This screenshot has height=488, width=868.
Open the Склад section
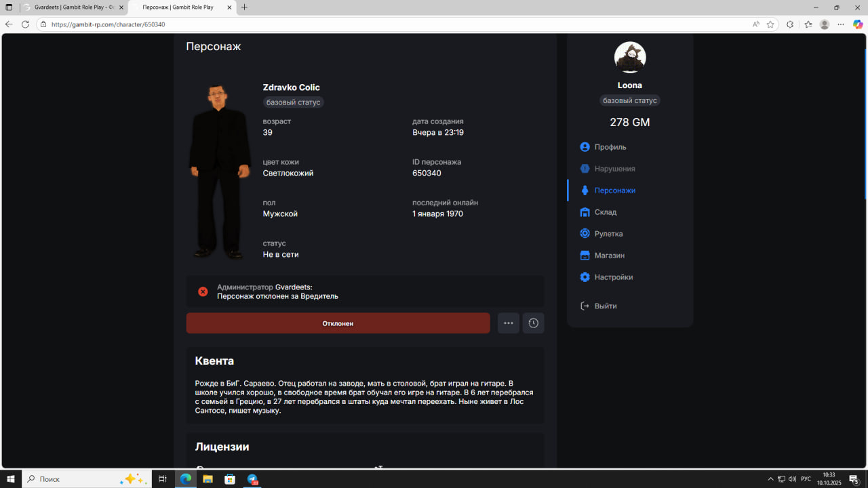[x=605, y=212]
